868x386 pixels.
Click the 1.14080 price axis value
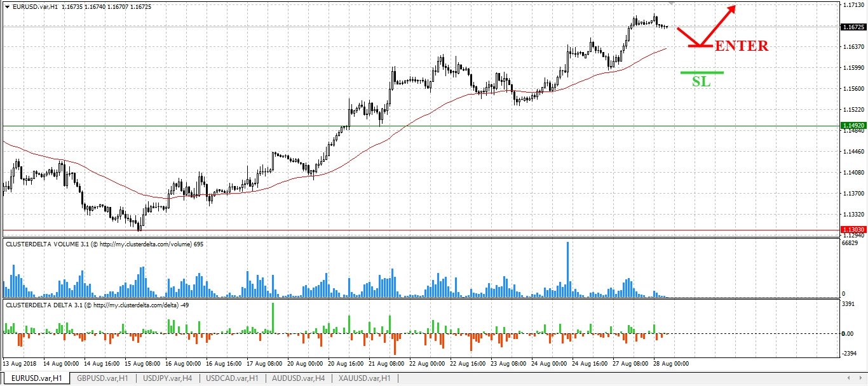coord(853,172)
